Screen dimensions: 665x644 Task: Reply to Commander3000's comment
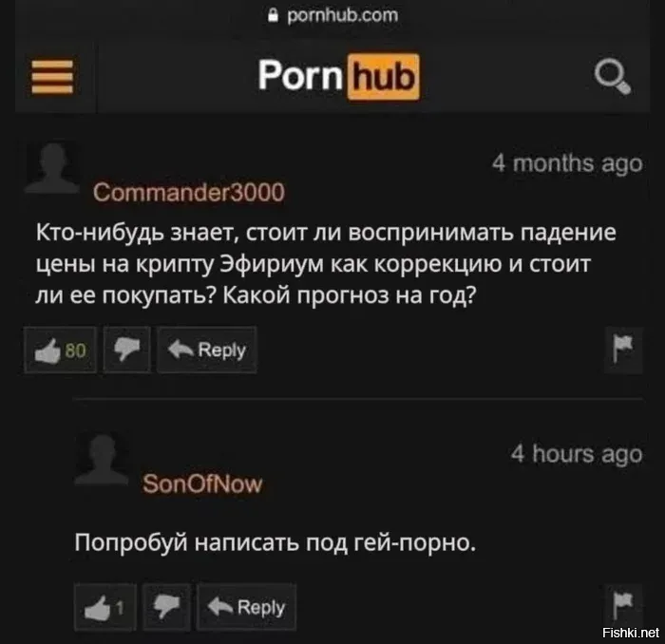point(207,350)
